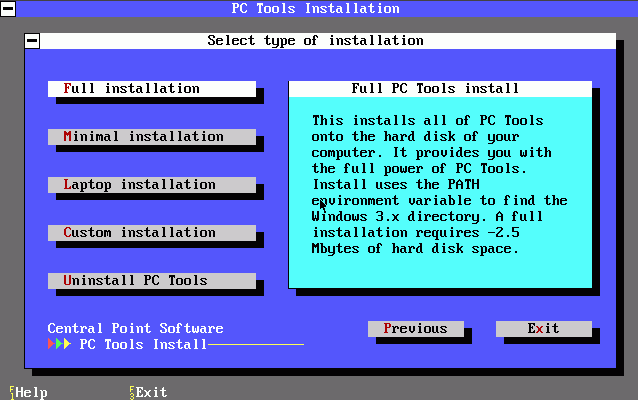The height and width of the screenshot is (400, 638).
Task: Select Minimal installation button
Action: click(x=152, y=137)
